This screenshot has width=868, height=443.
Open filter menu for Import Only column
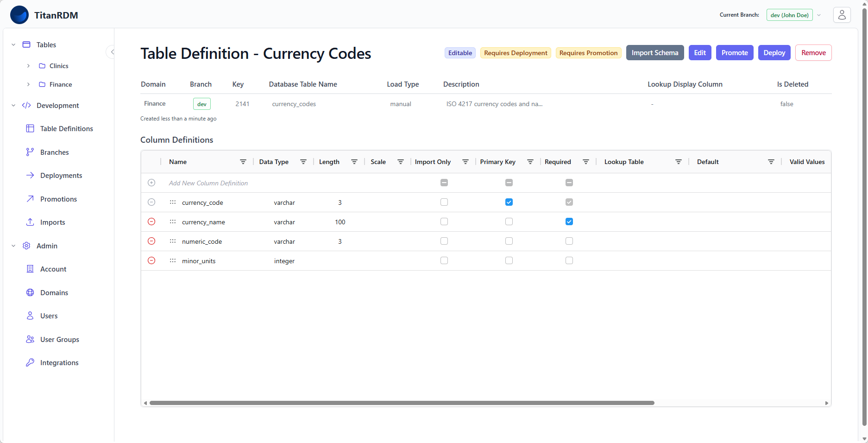tap(465, 162)
